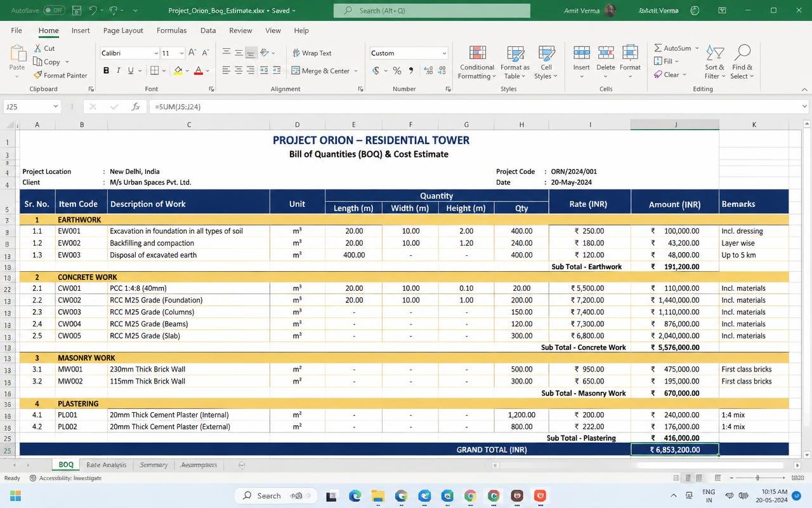Click the Redo icon
812x508 pixels.
click(114, 10)
